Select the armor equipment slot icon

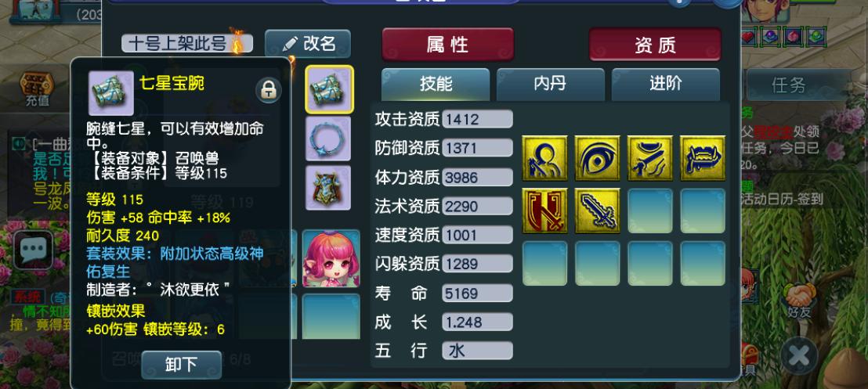328,188
